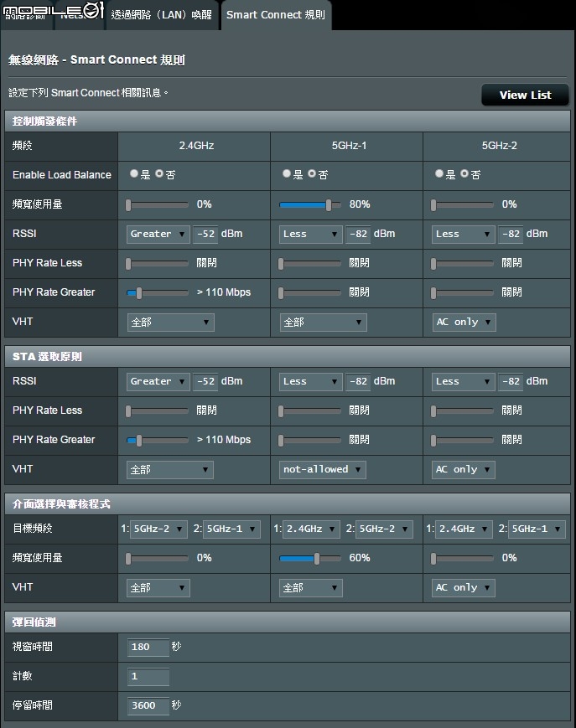Adjust interface 頻寬使用量 slider for 5GHz-2
The height and width of the screenshot is (728, 576).
pyautogui.click(x=462, y=559)
